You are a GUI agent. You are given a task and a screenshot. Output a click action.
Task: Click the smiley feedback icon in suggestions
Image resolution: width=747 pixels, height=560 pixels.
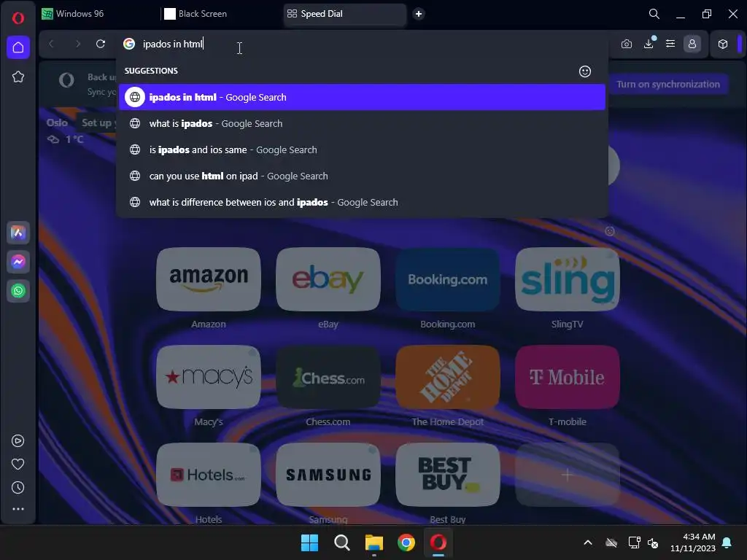tap(585, 71)
